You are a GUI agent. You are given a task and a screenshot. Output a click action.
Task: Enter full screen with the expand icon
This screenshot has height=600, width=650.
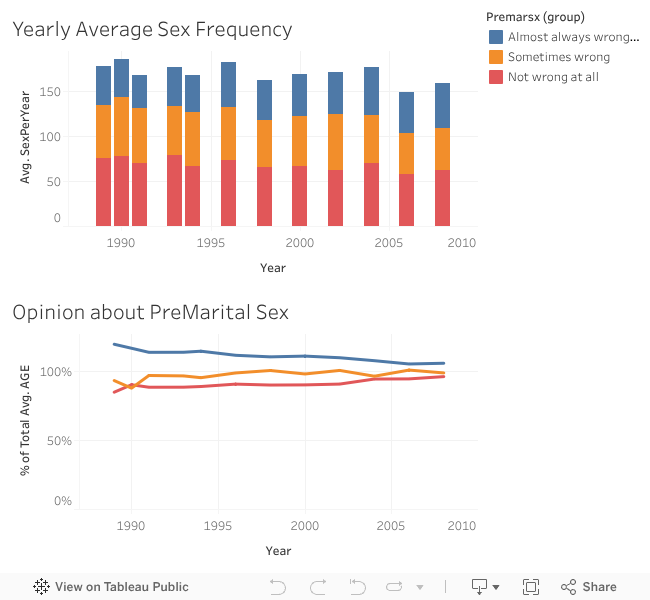[531, 587]
